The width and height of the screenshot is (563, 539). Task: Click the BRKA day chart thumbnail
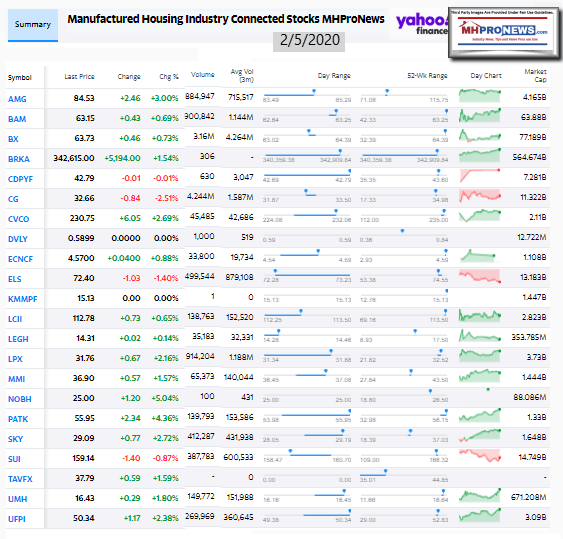coord(479,155)
